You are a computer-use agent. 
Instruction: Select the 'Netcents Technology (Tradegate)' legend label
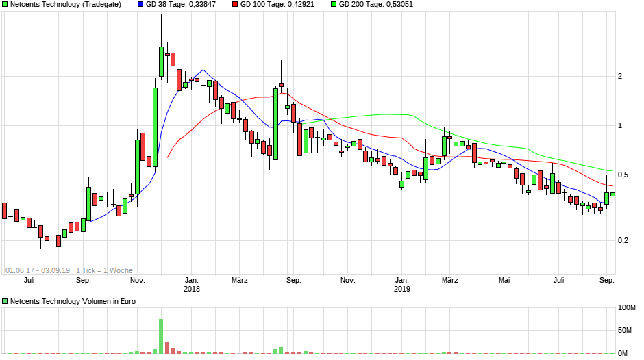tap(66, 5)
